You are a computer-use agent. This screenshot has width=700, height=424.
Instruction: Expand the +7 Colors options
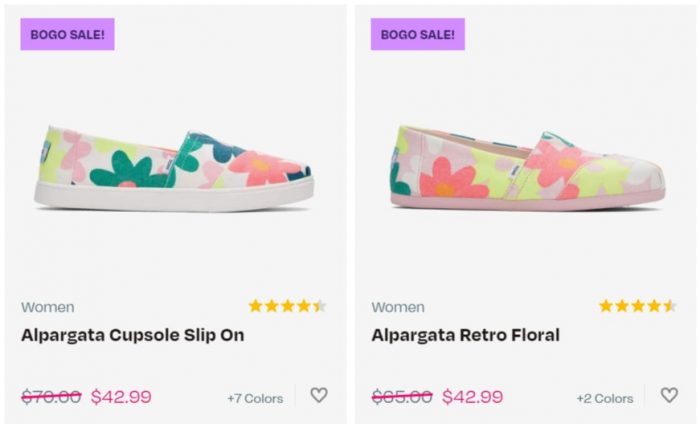(x=255, y=398)
